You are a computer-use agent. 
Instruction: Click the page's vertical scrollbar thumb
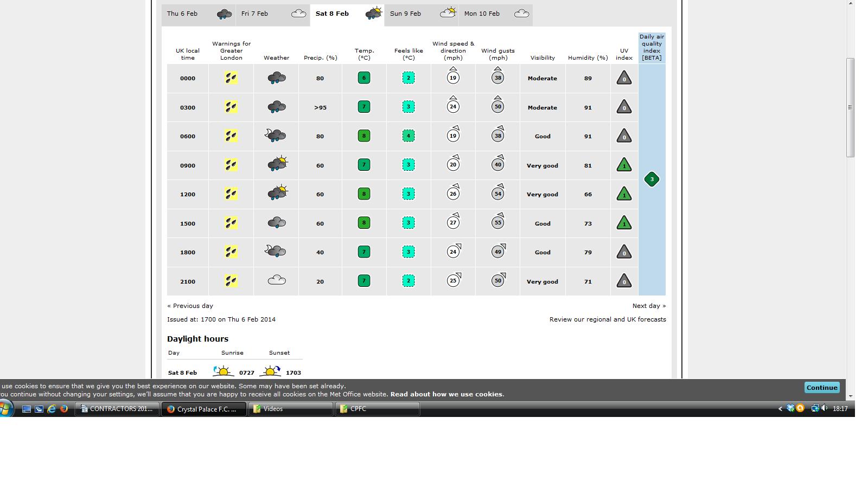[x=850, y=107]
